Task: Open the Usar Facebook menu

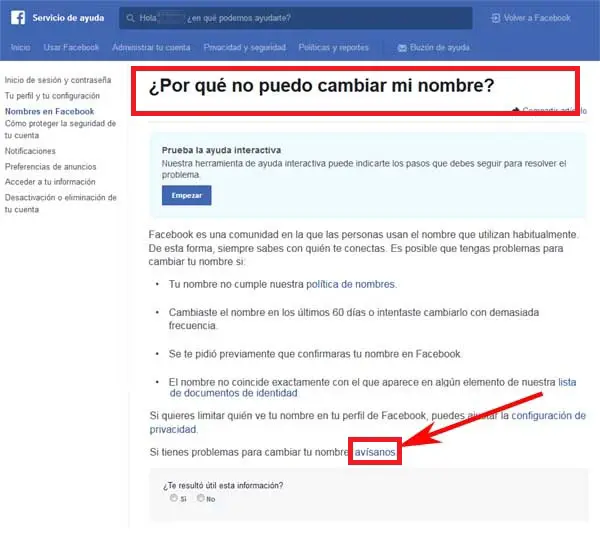Action: [x=71, y=47]
